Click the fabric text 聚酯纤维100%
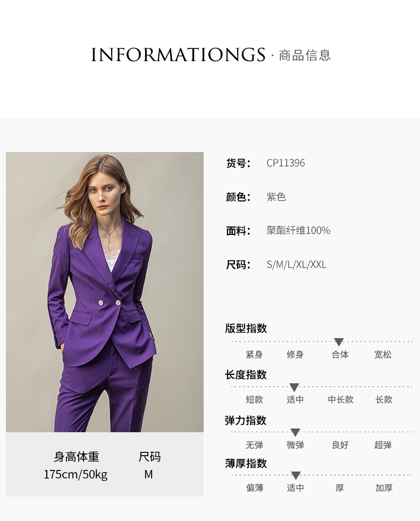 [x=298, y=230]
